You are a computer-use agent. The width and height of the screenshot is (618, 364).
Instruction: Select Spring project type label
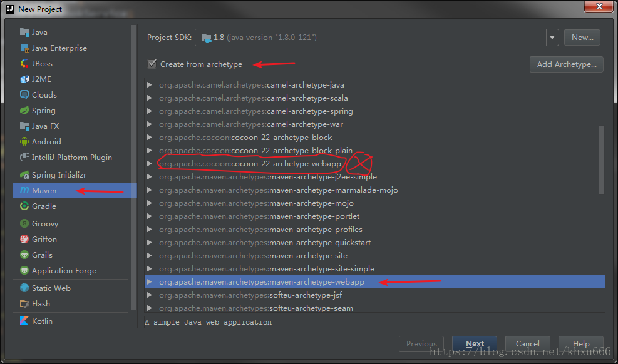[x=43, y=111]
